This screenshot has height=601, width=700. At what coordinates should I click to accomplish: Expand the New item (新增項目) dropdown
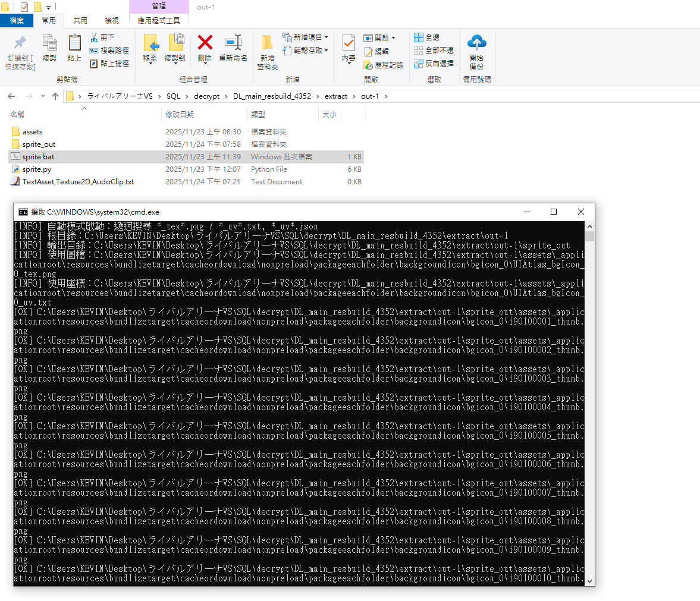[327, 37]
